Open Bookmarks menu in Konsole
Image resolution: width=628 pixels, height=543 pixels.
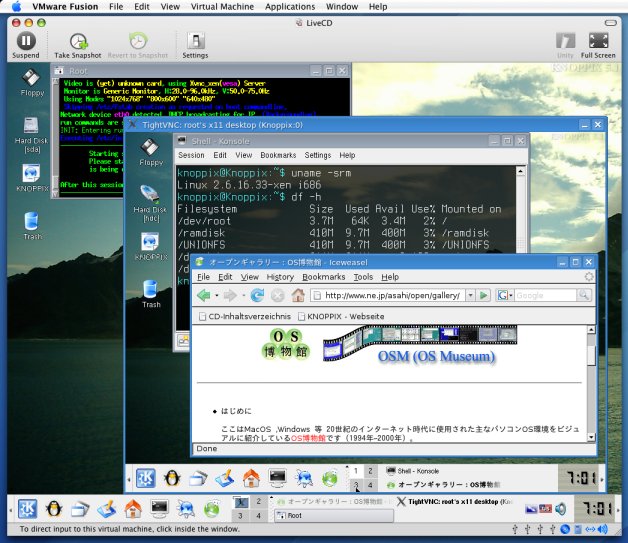278,155
